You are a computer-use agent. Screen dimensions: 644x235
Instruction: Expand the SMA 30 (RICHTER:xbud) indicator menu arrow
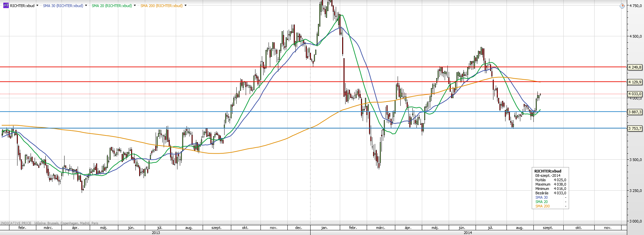tap(86, 6)
